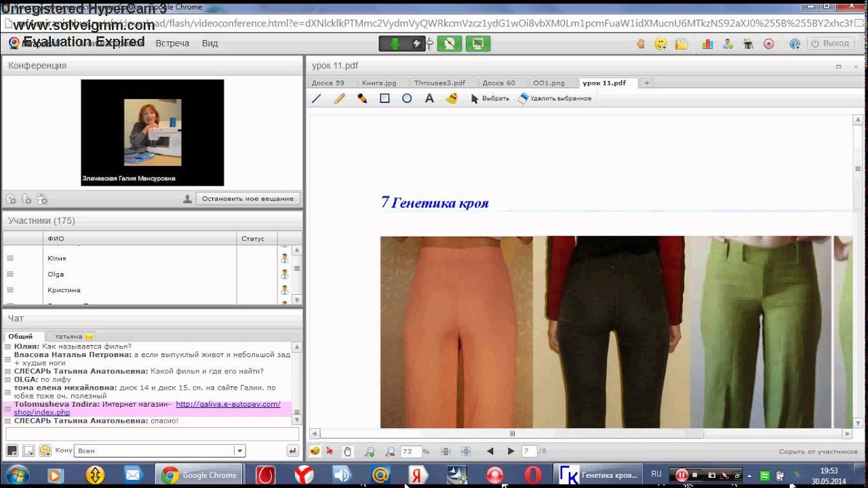Open Yandex browser in taskbar
868x488 pixels.
(304, 475)
